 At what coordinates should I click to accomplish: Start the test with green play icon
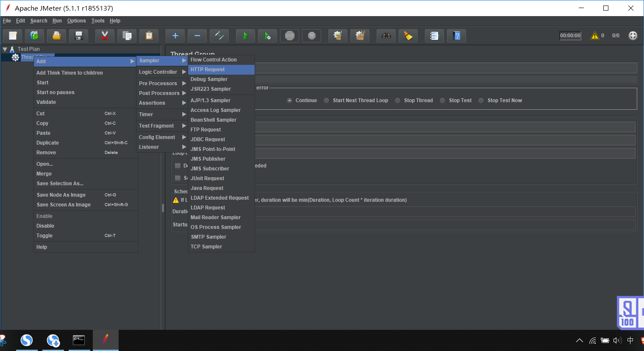[245, 36]
